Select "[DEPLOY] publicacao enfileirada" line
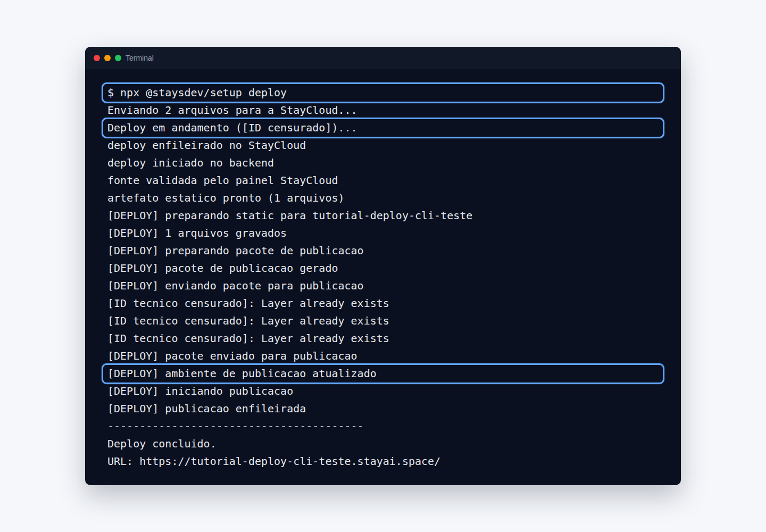The width and height of the screenshot is (766, 532). coord(206,409)
